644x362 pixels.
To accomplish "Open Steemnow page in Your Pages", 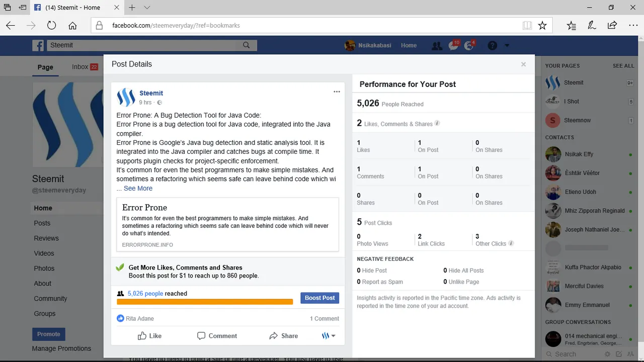I will (590, 120).
